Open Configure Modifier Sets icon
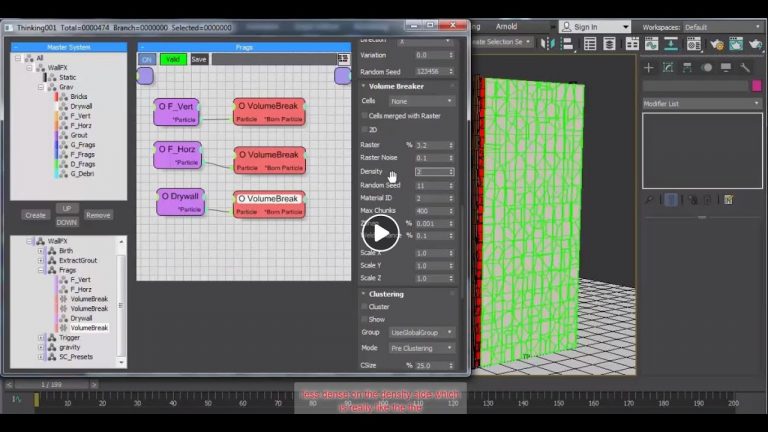 (728, 200)
